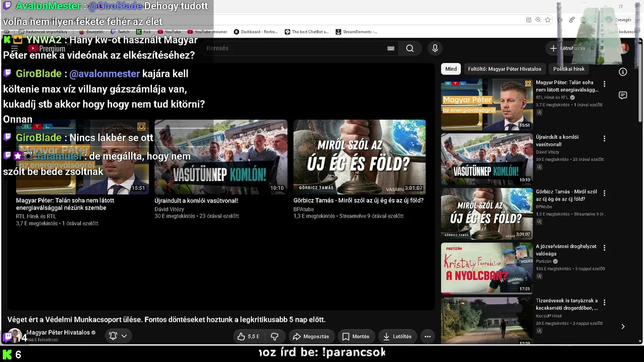Viewport: 644px width, 362px height.
Task: Open options menu for Tizenévesek is tanyáznak video
Action: pos(605,303)
